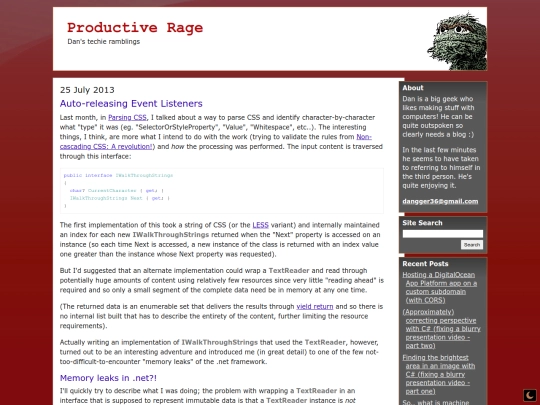Click the Memory leaks in .net?! heading
This screenshot has width=540, height=405.
tap(108, 378)
